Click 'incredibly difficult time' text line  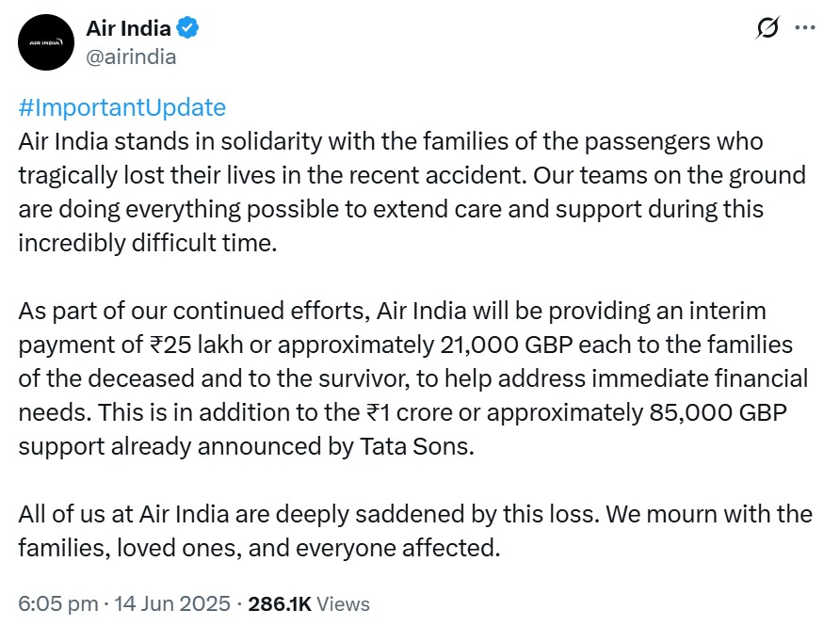[x=148, y=243]
